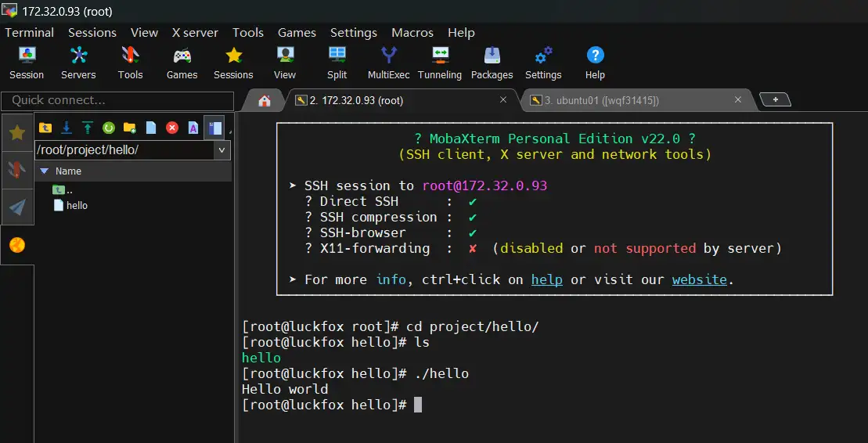Click the Split terminal icon

(x=337, y=63)
